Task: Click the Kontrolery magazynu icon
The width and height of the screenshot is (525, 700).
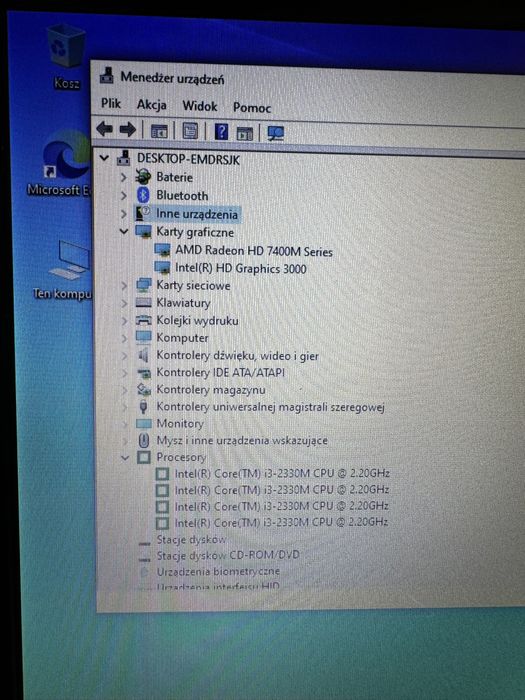Action: (143, 389)
